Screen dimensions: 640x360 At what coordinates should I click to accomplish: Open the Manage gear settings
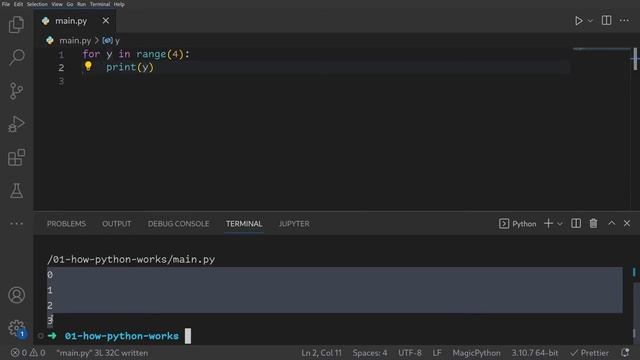tap(16, 328)
